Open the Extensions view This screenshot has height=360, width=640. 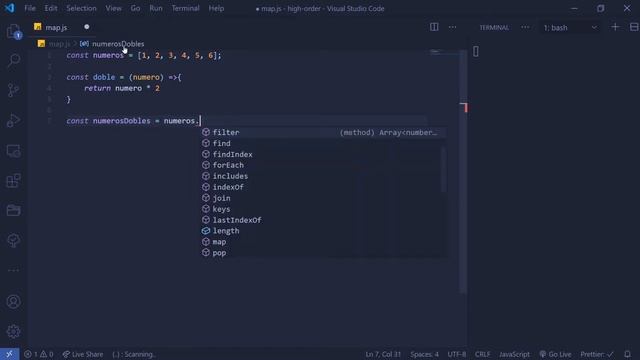(13, 180)
